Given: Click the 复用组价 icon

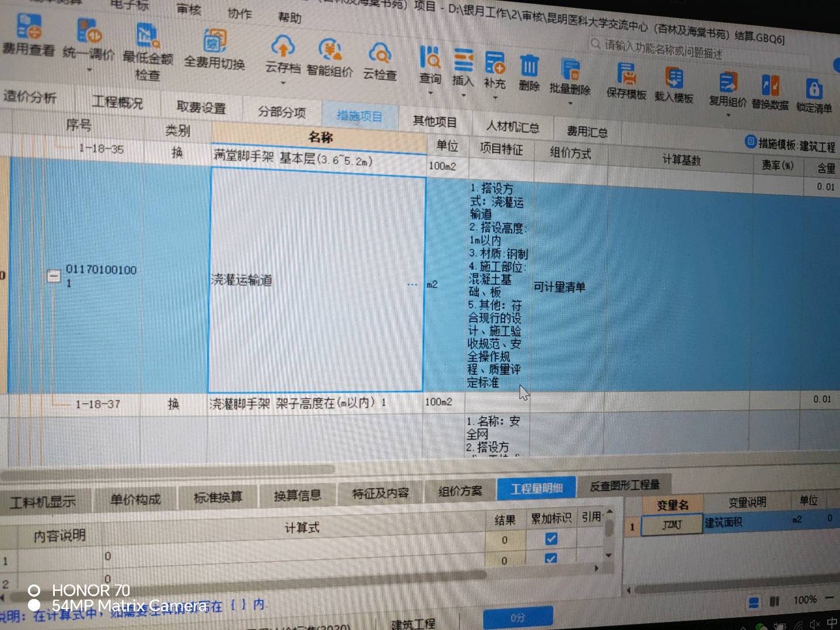Looking at the screenshot, I should (x=727, y=82).
